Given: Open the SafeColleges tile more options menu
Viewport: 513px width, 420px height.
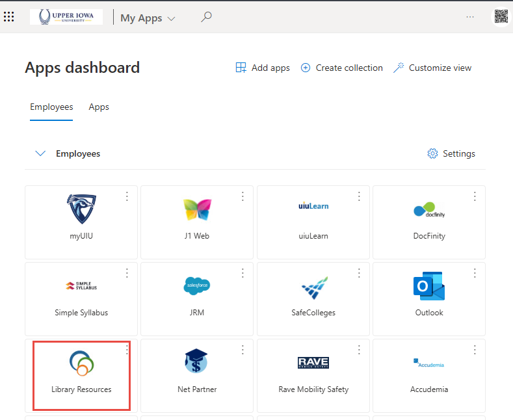Looking at the screenshot, I should pyautogui.click(x=359, y=273).
